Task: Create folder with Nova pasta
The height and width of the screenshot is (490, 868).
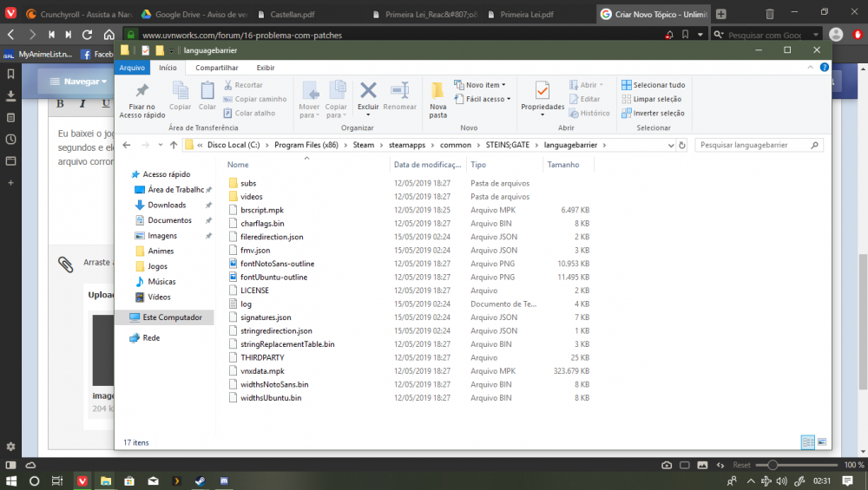Action: pos(437,100)
